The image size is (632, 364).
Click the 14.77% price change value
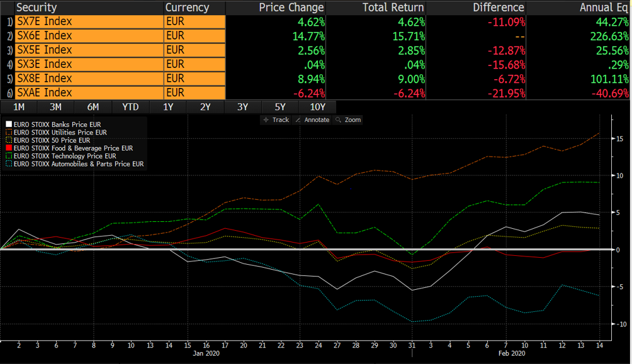308,36
